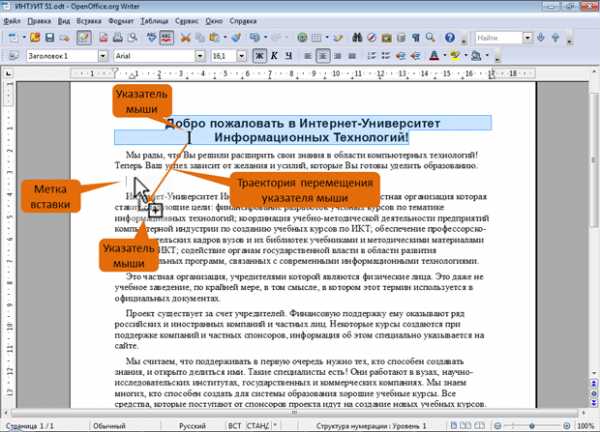The width and height of the screenshot is (600, 432).
Task: Open Data Sources icon
Action: [x=401, y=37]
